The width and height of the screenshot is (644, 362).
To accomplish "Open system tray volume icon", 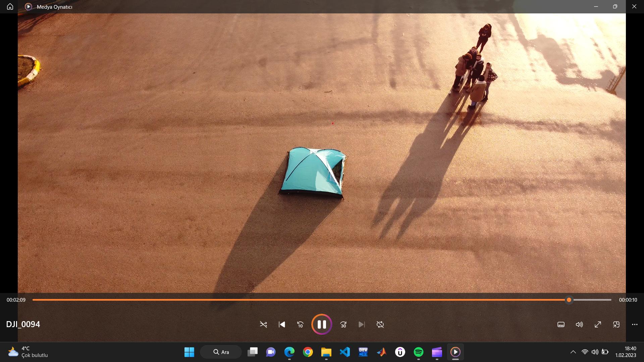I will [x=595, y=352].
